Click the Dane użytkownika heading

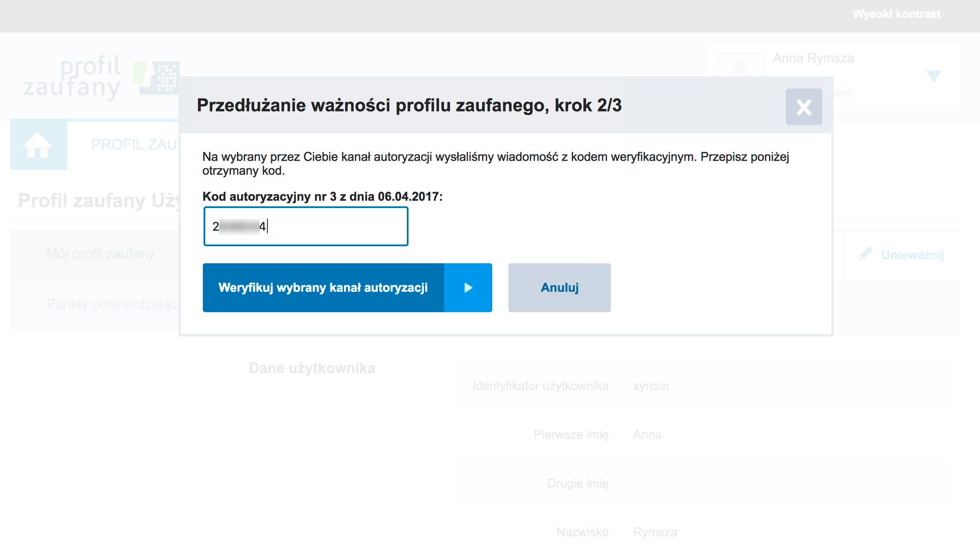tap(312, 368)
